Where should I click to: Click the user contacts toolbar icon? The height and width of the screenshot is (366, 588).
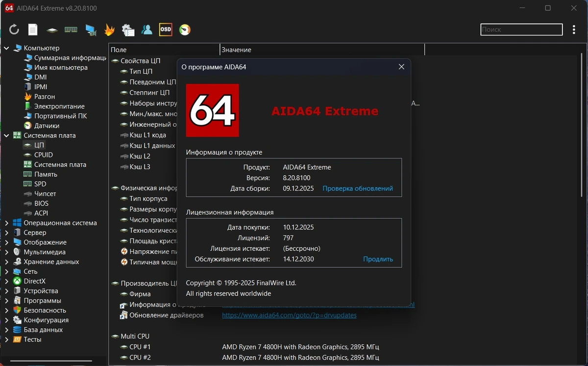pyautogui.click(x=147, y=29)
